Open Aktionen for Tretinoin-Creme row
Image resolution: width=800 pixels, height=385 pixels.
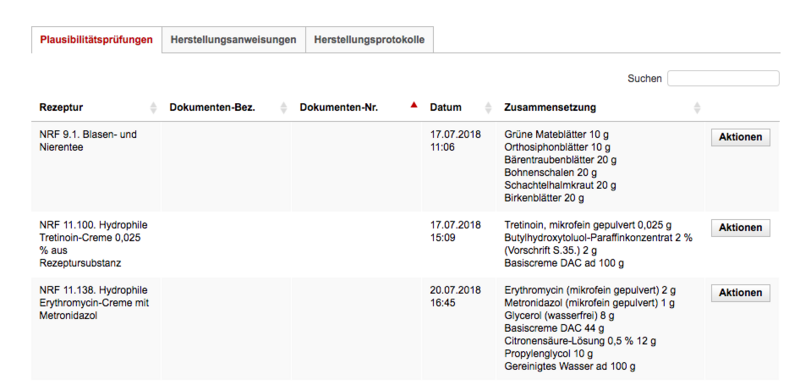point(740,228)
